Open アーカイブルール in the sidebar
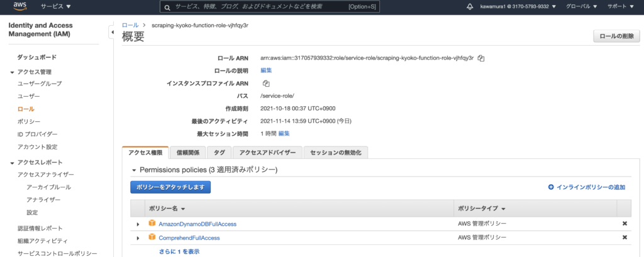 click(48, 187)
